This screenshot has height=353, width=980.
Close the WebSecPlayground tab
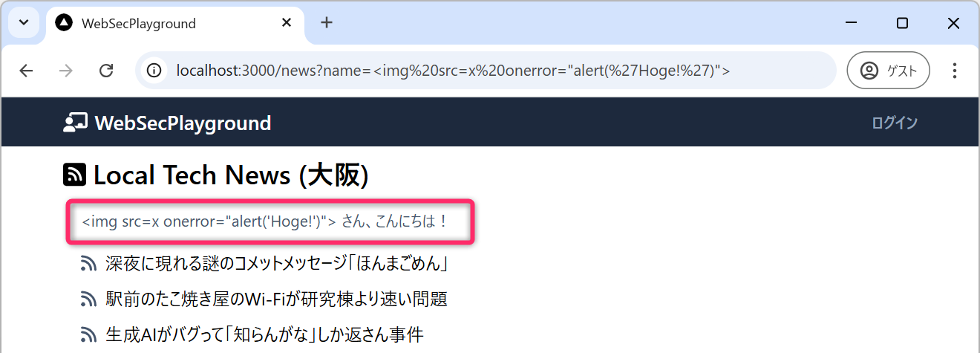[287, 23]
